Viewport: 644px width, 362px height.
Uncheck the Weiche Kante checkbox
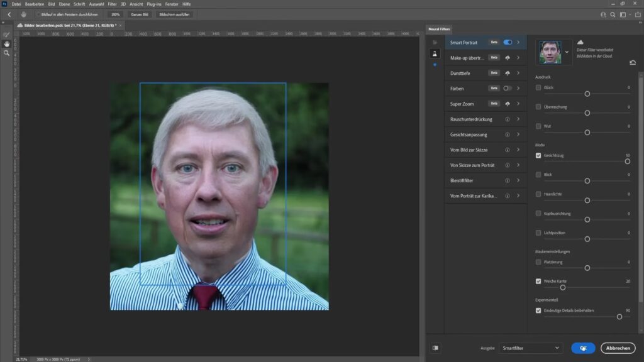pyautogui.click(x=538, y=281)
